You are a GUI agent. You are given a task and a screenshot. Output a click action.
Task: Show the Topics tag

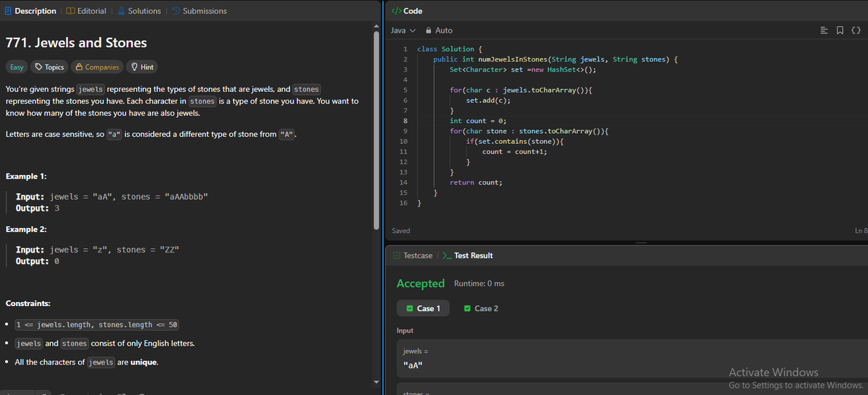click(x=49, y=67)
